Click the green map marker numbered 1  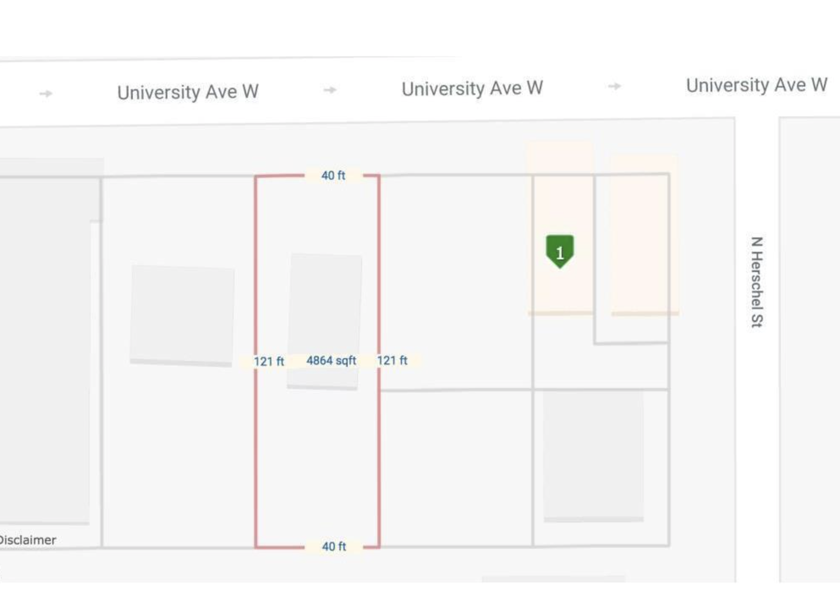560,251
